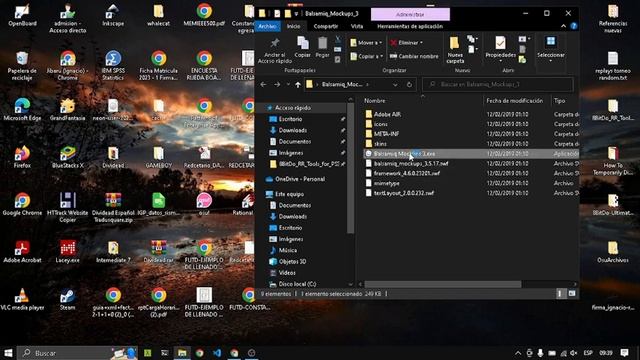The image size is (640, 360).
Task: Sort by the Tipo column header
Action: coord(560,101)
